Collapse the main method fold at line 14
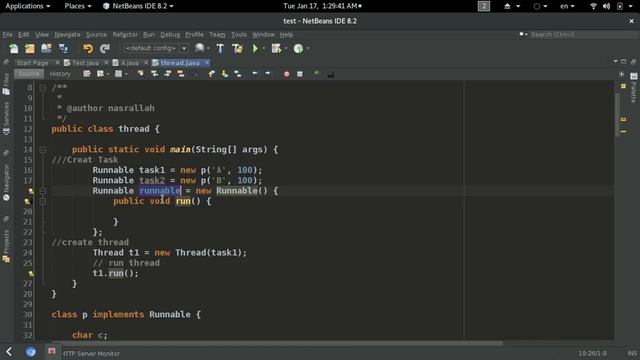 [42, 149]
